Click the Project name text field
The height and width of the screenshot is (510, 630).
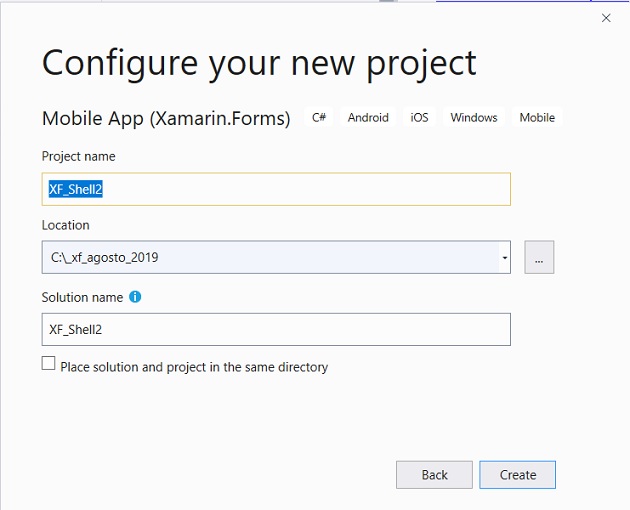[276, 189]
